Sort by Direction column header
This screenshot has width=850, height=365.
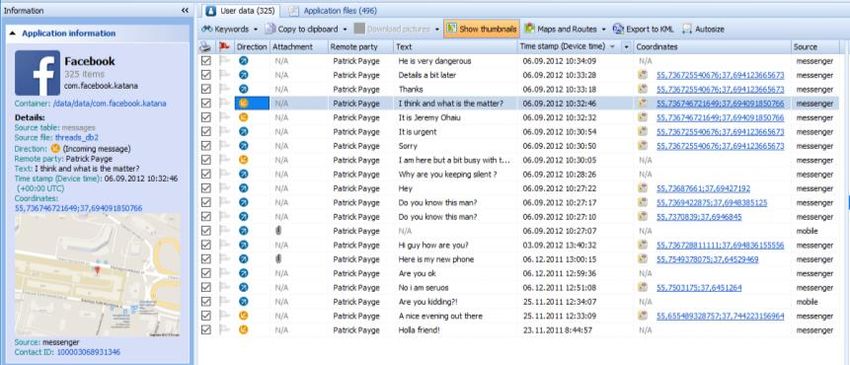(252, 47)
